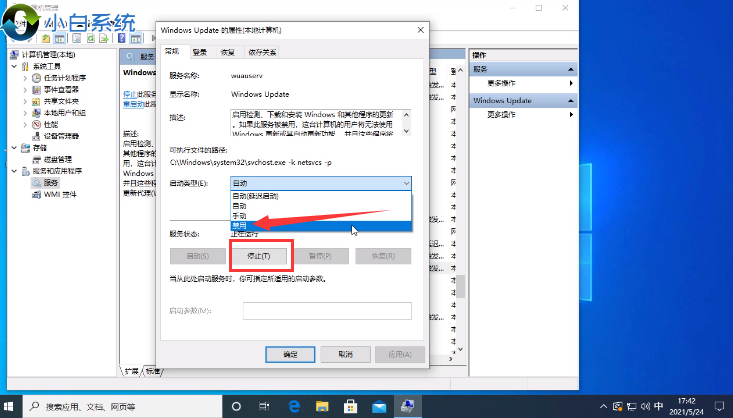Open the notification center icon
This screenshot has height=418, width=733.
(720, 406)
